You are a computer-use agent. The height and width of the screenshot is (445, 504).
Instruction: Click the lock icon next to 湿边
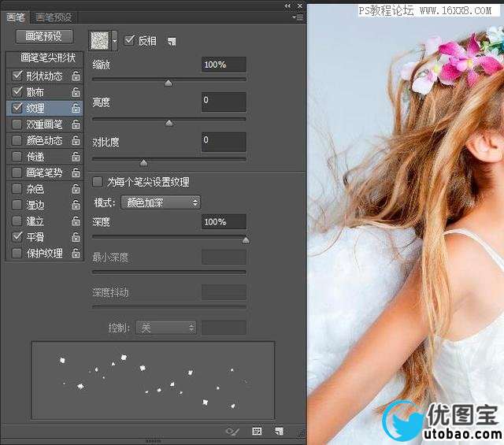pos(76,205)
